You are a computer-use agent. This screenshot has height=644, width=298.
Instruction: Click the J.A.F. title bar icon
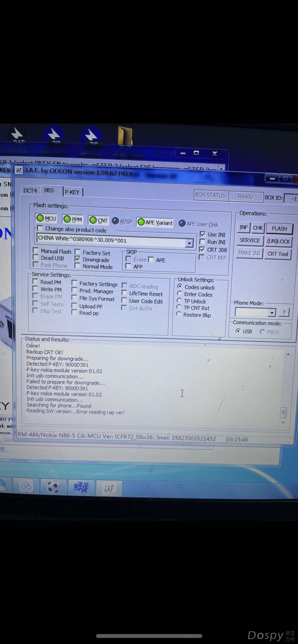coord(19,170)
